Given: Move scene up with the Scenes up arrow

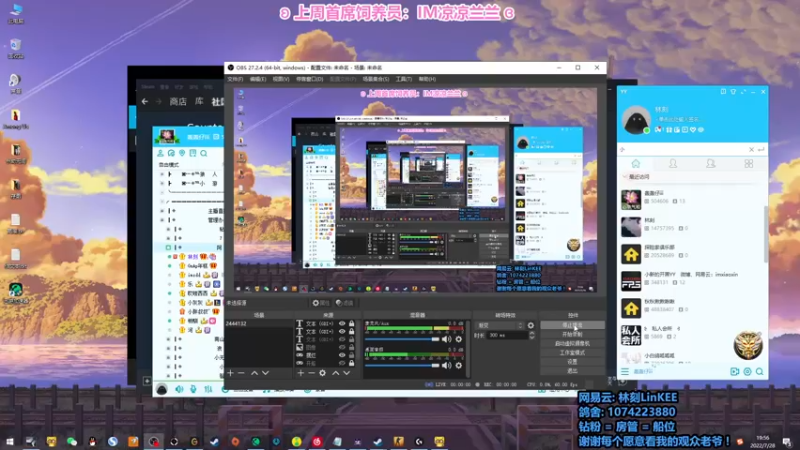Looking at the screenshot, I should pyautogui.click(x=254, y=373).
